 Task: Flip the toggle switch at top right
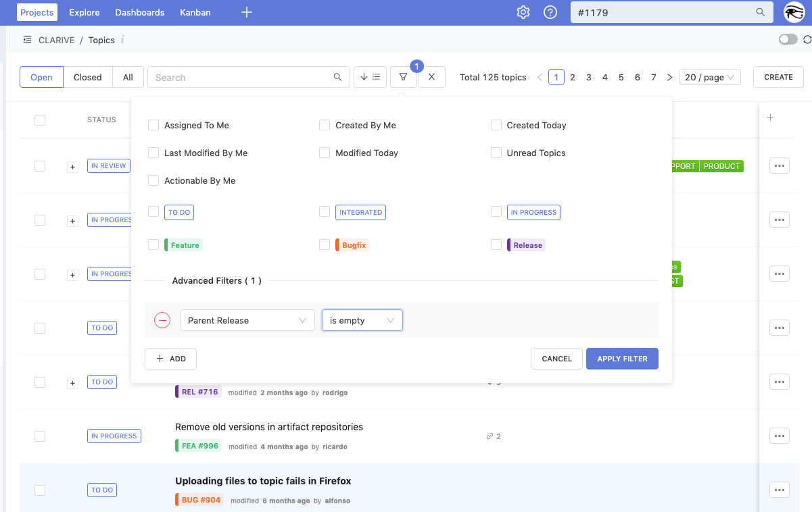[788, 40]
